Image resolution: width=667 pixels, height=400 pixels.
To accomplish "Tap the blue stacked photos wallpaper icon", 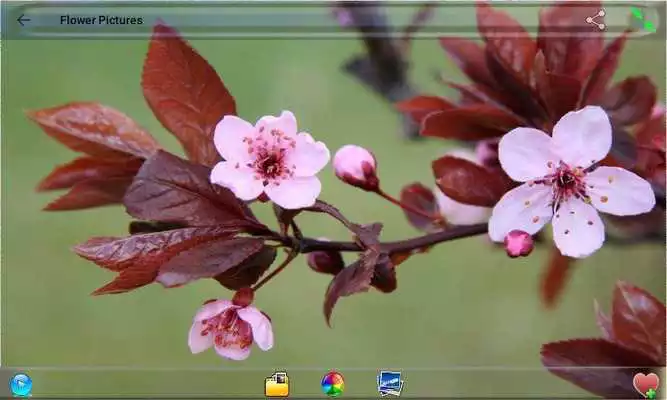I will coord(390,383).
